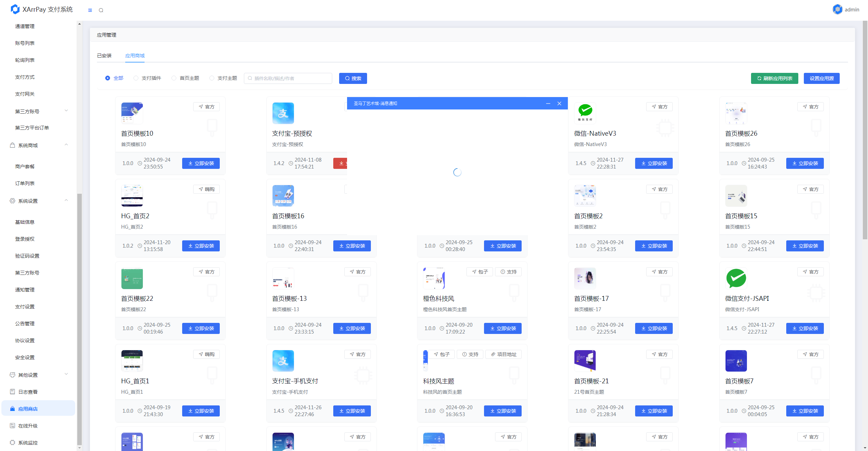Open the admin avatar icon
The height and width of the screenshot is (451, 868).
(837, 9)
